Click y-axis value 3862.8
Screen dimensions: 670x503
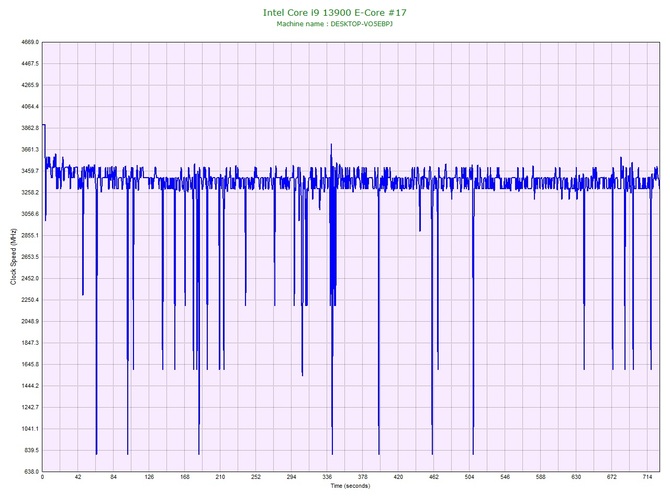[x=30, y=128]
